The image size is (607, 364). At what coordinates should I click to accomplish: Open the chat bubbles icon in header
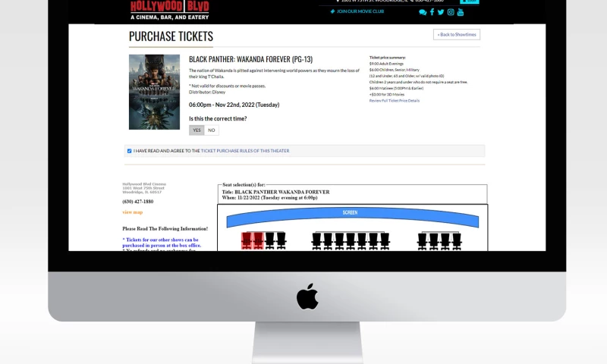(423, 12)
